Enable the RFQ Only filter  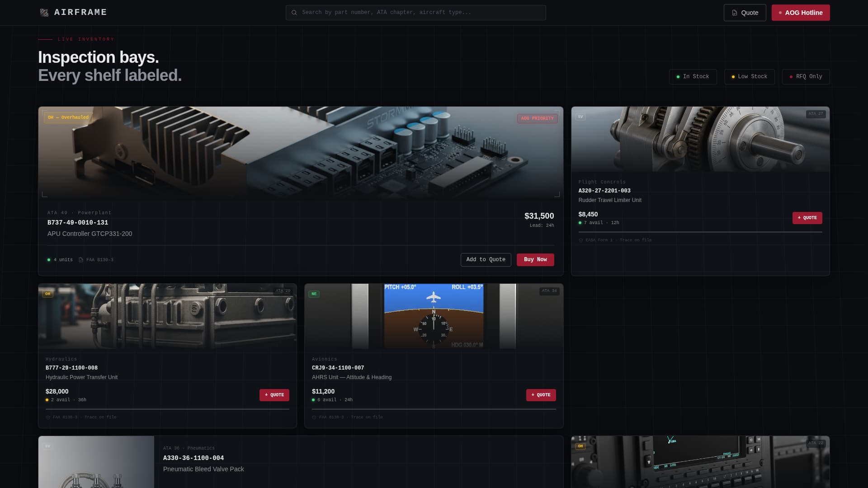806,77
